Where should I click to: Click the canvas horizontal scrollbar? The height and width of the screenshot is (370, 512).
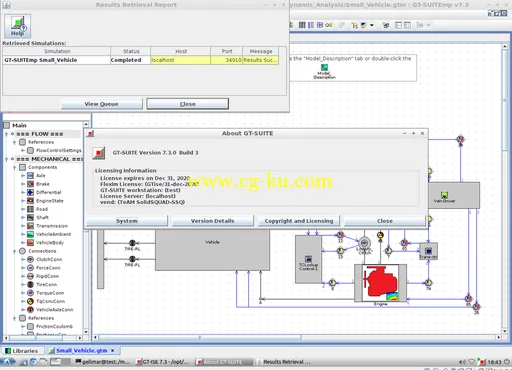coord(297,337)
